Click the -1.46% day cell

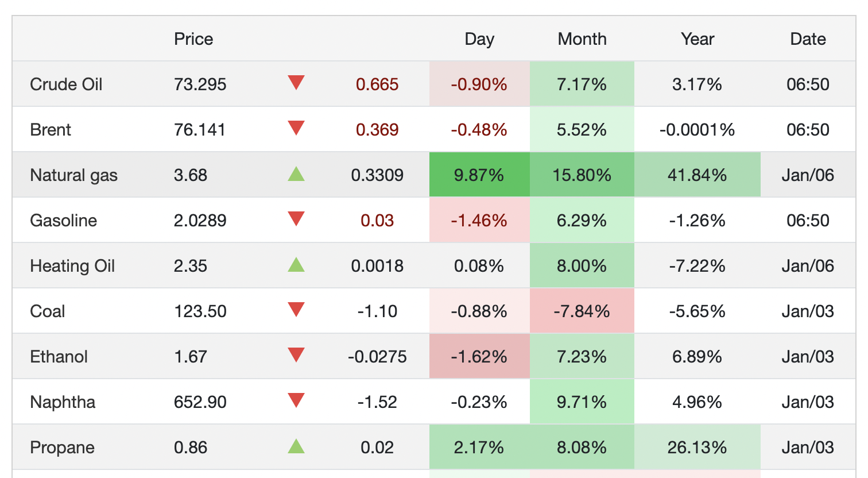click(479, 221)
